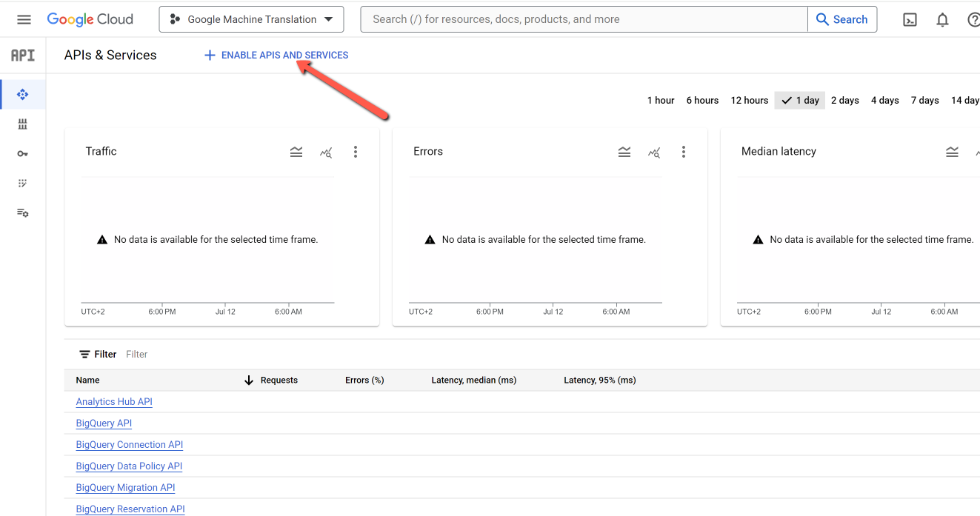Screen dimensions: 980x516
Task: Click Enable APIs and Services
Action: coord(276,56)
